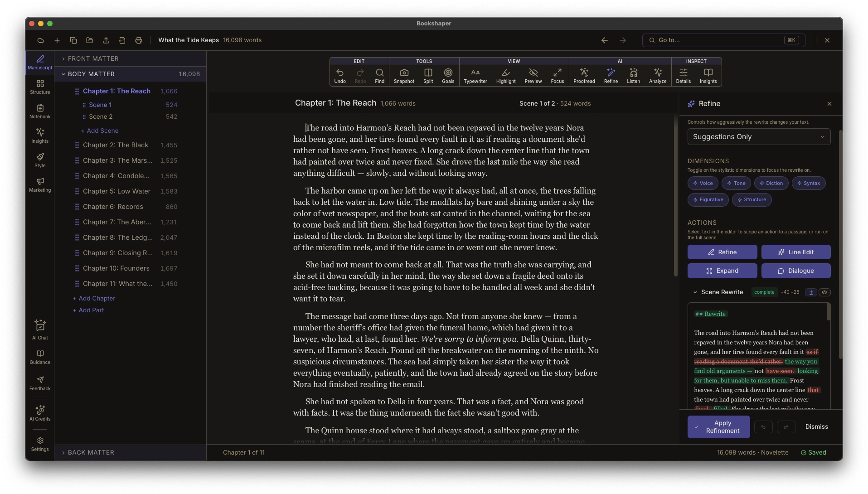Screen dimensions: 868x494
Task: Toggle the Figurative dimension chip
Action: pyautogui.click(x=708, y=199)
